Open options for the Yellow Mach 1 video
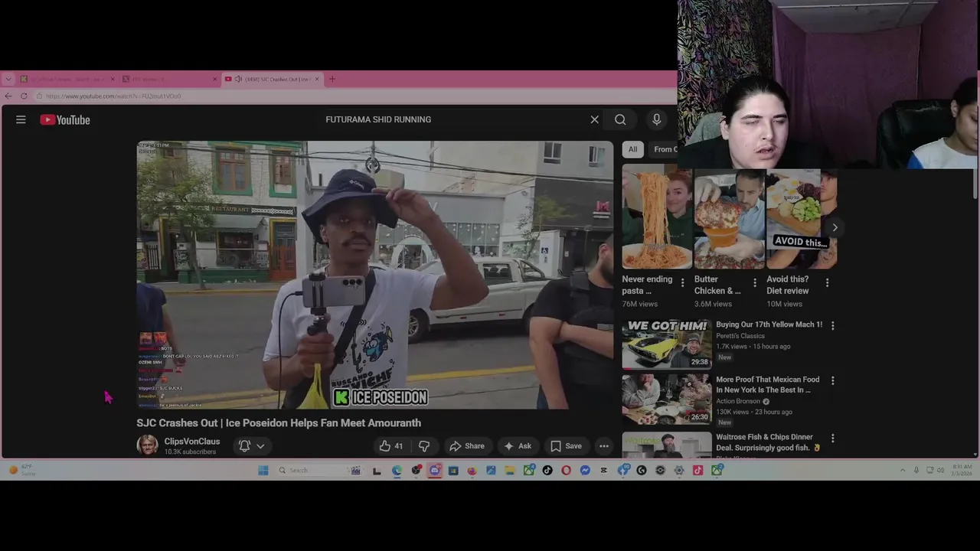The height and width of the screenshot is (551, 980). click(x=833, y=325)
